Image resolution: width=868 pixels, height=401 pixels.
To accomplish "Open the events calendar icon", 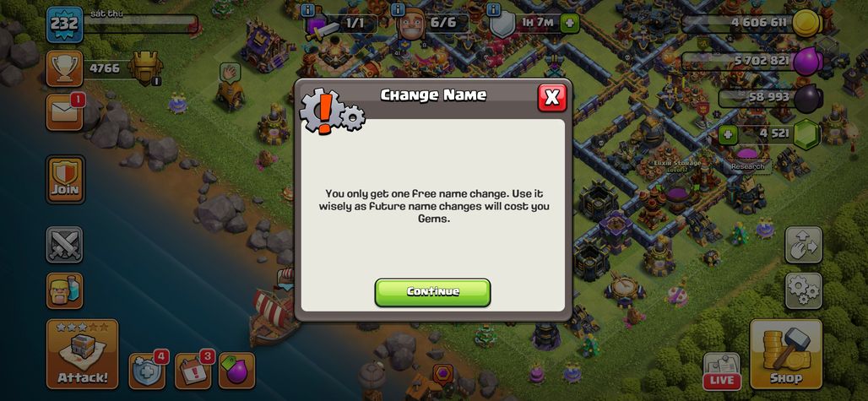I will click(x=193, y=371).
